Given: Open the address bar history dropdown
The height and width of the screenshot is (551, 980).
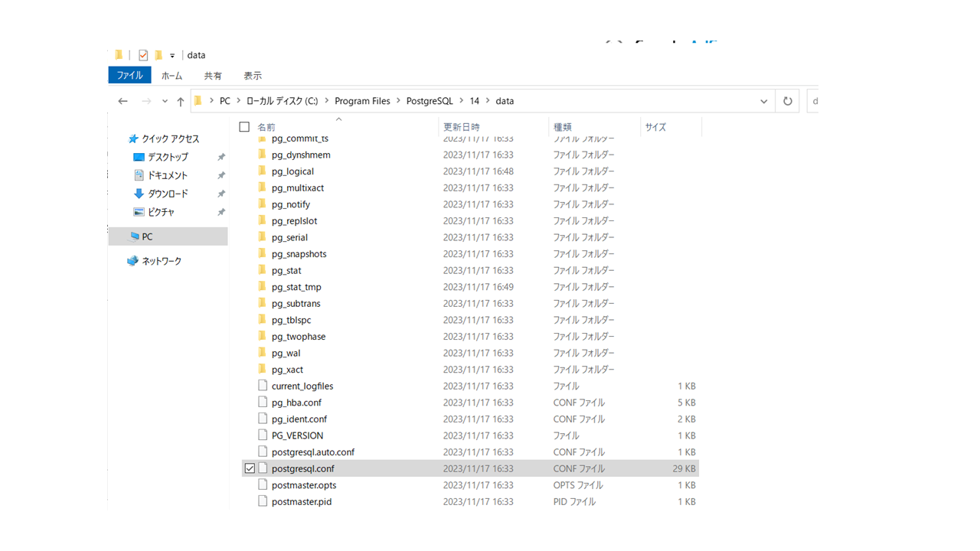Looking at the screenshot, I should click(x=763, y=100).
